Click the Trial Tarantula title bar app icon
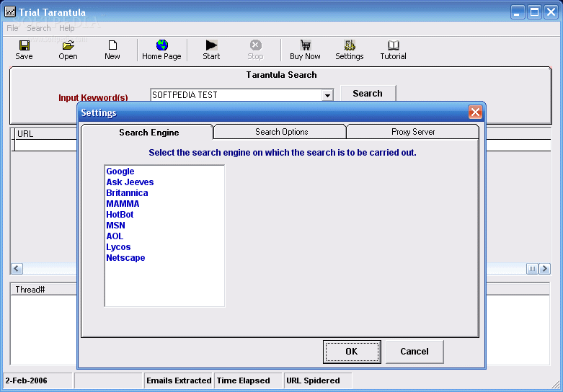The image size is (563, 392). point(10,12)
